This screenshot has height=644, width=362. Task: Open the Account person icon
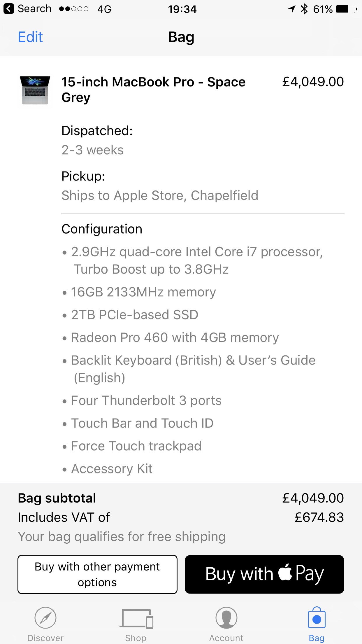point(226,618)
